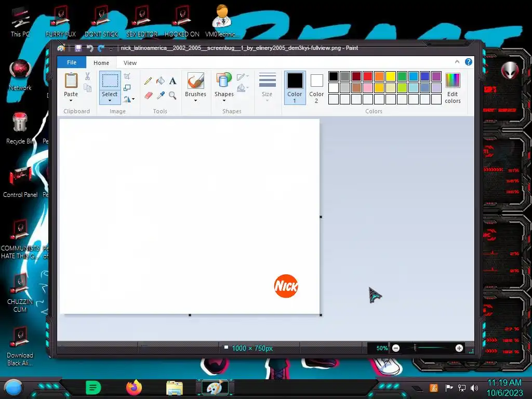
Task: Click the Paint taskbar button
Action: 215,388
